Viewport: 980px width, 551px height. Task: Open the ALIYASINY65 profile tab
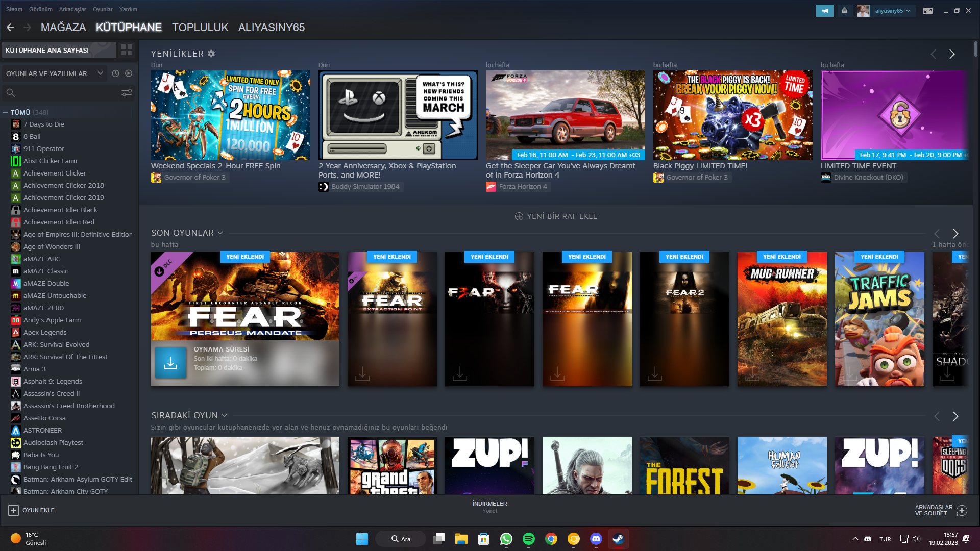[x=272, y=28]
